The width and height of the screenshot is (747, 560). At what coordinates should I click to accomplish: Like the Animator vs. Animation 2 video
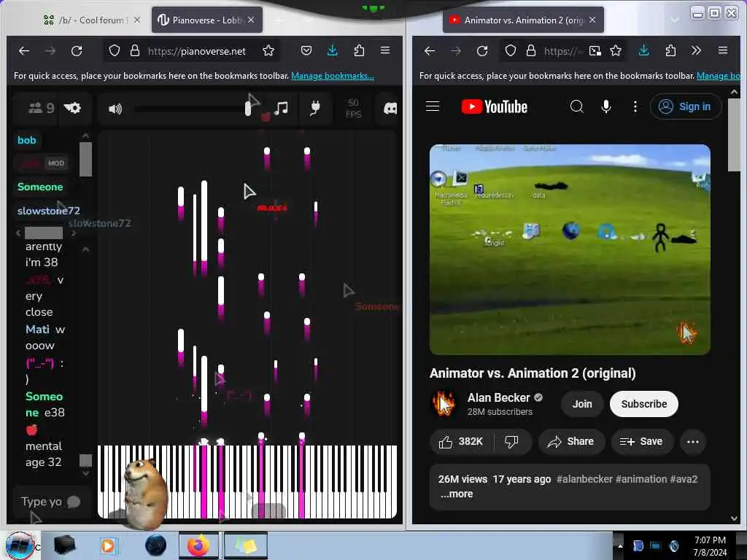(x=461, y=442)
